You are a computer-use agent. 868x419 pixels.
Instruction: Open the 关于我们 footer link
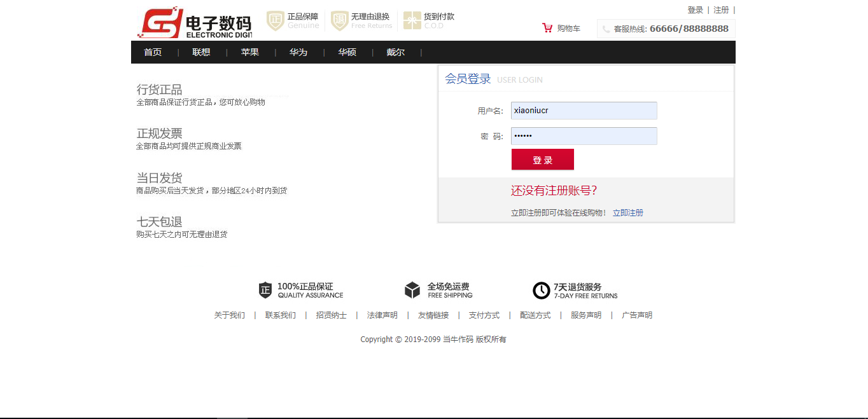pyautogui.click(x=229, y=315)
